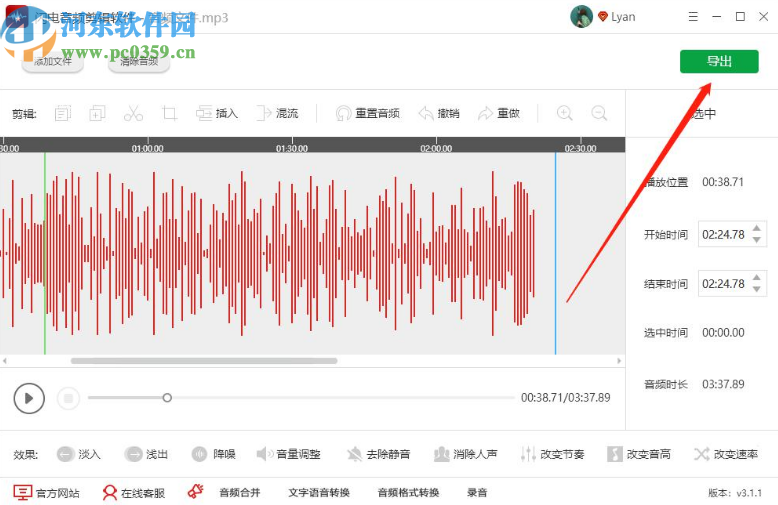Open the Record (录音) feature
The image size is (778, 505).
click(477, 493)
